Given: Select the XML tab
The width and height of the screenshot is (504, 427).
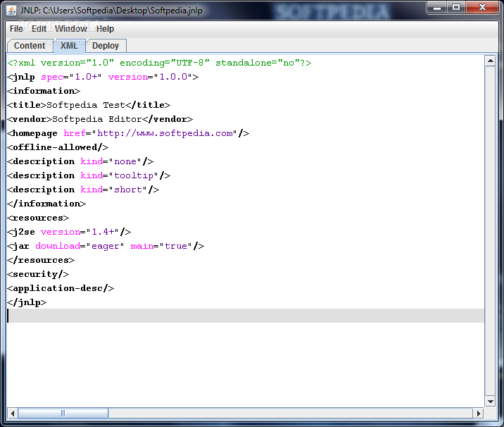Looking at the screenshot, I should pos(69,46).
